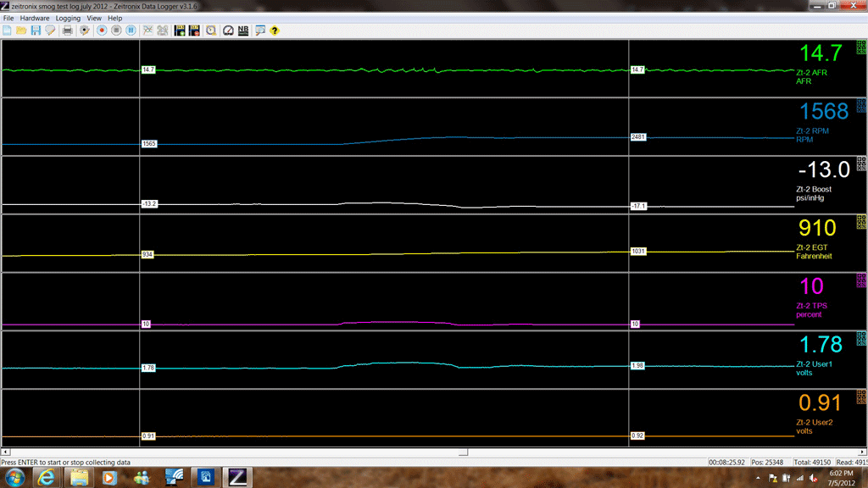The height and width of the screenshot is (488, 868).
Task: Open the File menu
Action: click(x=8, y=19)
